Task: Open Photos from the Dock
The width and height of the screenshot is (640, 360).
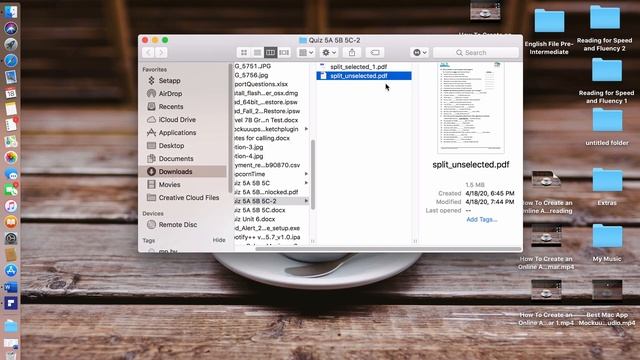Action: pos(11,157)
